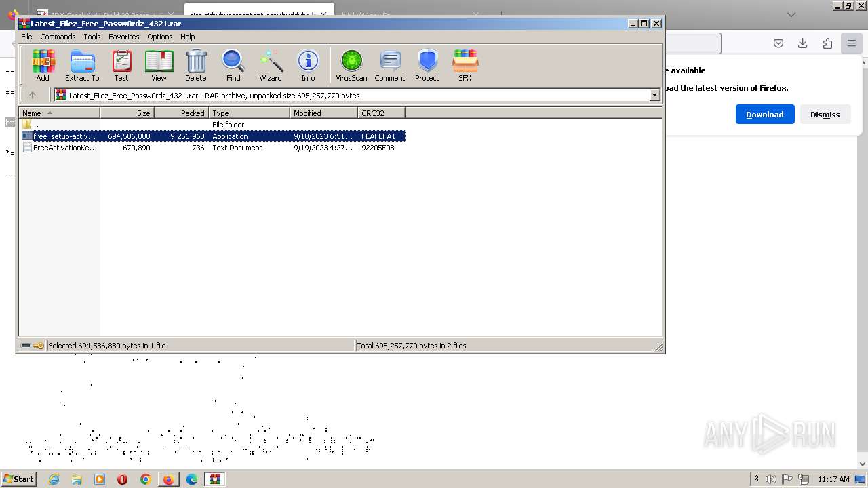The height and width of the screenshot is (488, 868).
Task: Open the Windows Start menu
Action: [18, 479]
